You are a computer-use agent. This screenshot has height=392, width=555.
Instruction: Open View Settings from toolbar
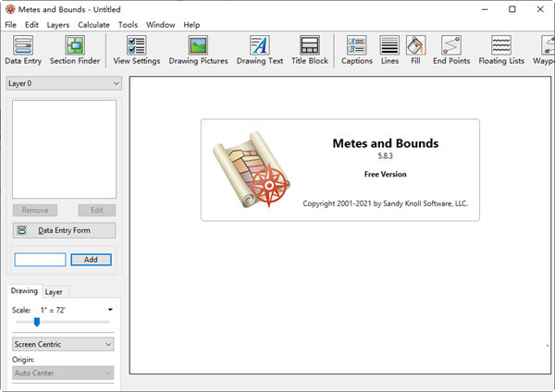coord(136,50)
